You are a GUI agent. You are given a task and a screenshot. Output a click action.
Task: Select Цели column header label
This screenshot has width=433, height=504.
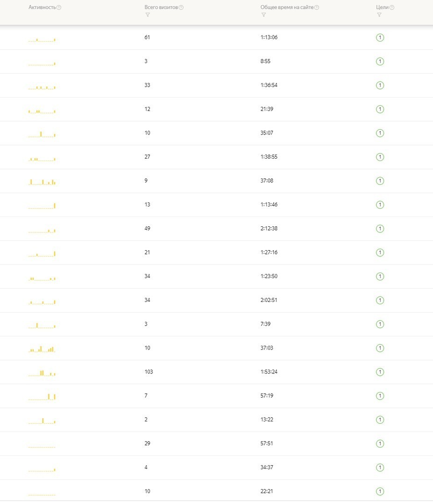click(x=382, y=7)
